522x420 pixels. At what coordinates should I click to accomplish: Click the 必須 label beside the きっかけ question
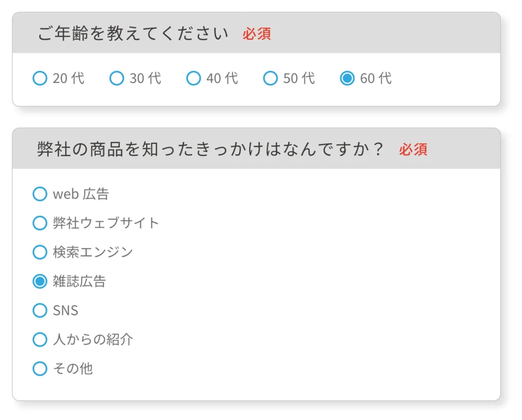413,150
